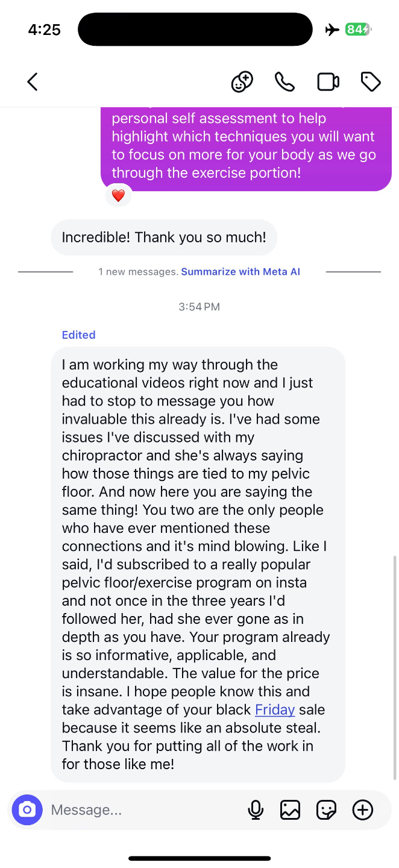Open the photo gallery picker
Screen dimensions: 399x868
point(291,810)
